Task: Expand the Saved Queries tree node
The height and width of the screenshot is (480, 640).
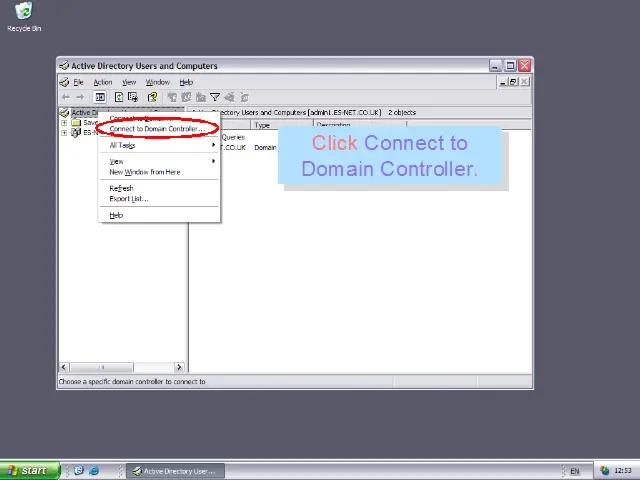Action: tap(64, 123)
